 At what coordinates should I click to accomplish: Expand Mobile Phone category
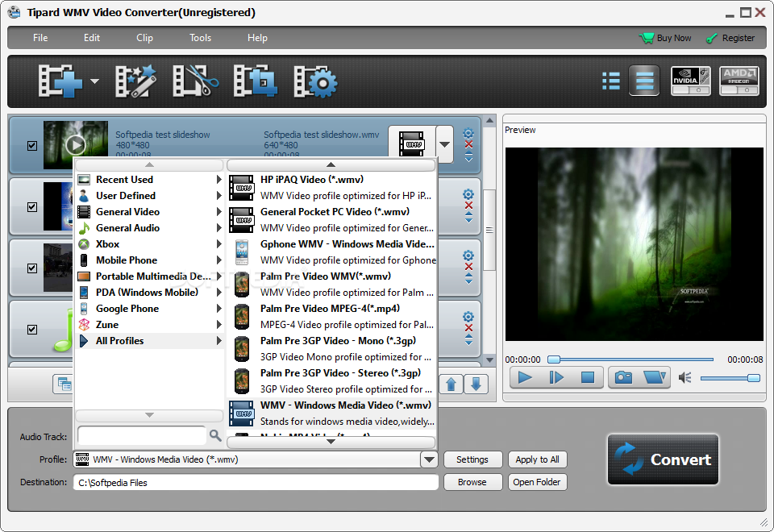pos(150,260)
